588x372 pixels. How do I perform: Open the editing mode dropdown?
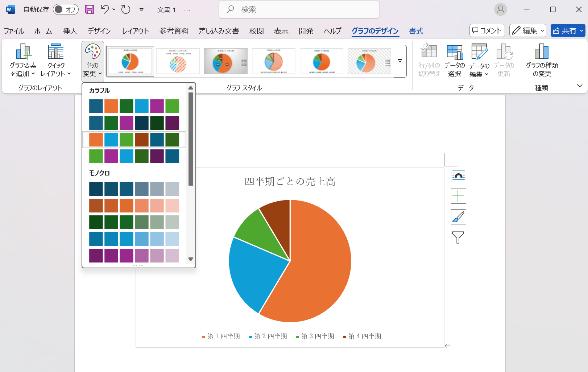pyautogui.click(x=527, y=31)
